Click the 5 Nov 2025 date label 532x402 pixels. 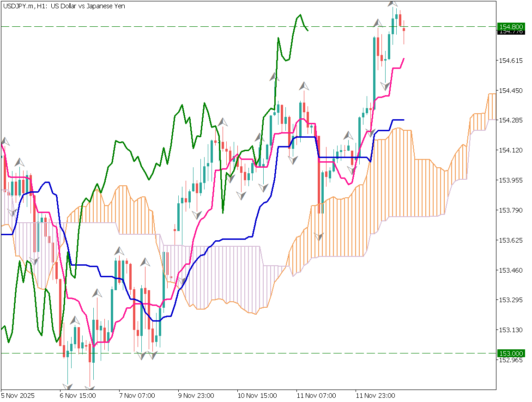click(x=18, y=396)
